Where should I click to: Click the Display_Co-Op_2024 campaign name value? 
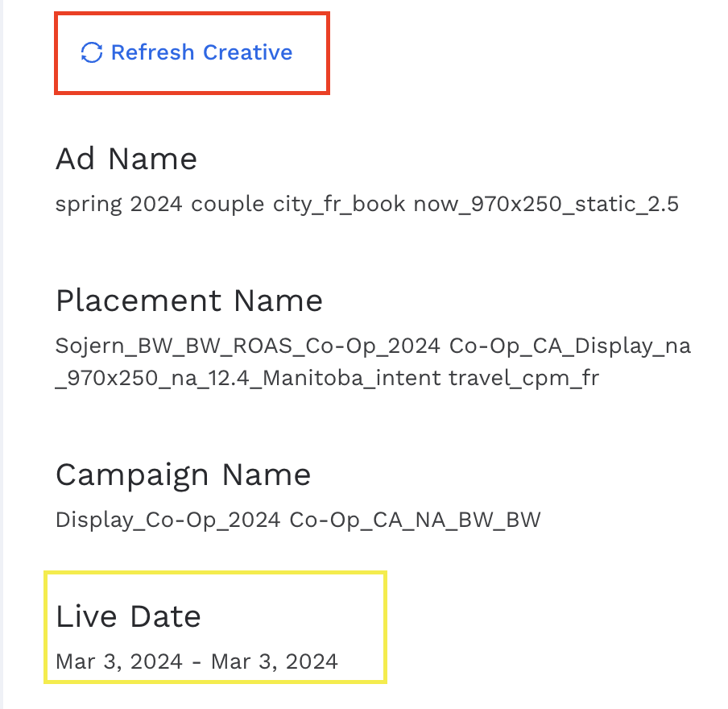298,520
